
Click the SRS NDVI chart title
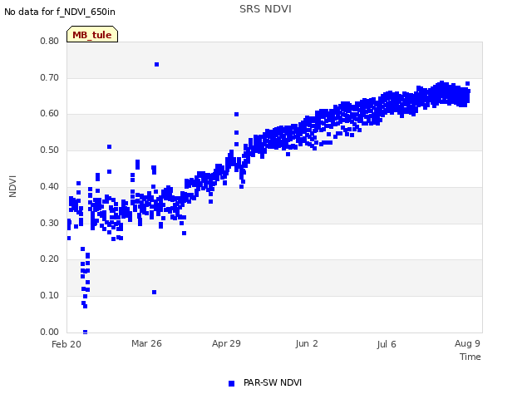[265, 9]
